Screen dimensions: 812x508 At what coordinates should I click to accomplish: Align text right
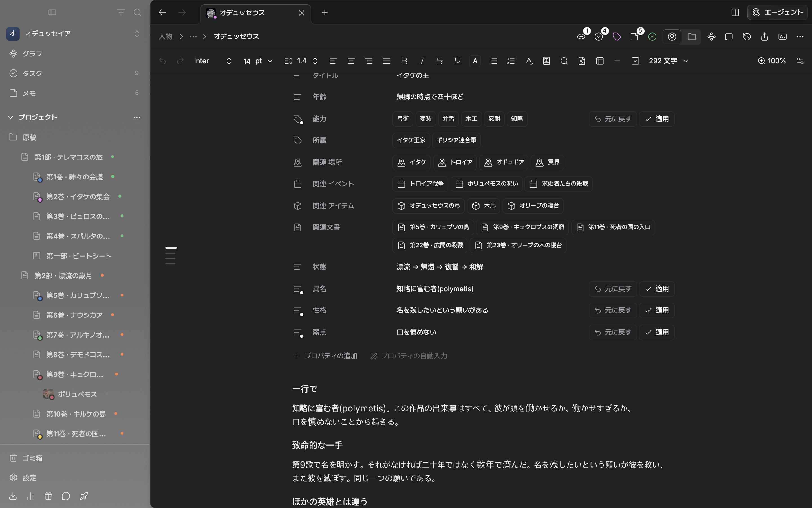369,61
